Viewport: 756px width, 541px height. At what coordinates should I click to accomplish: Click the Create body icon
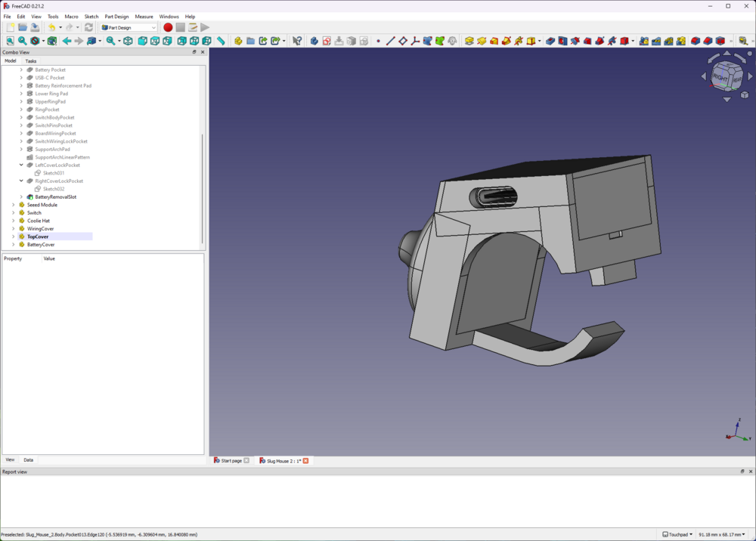[x=314, y=41]
